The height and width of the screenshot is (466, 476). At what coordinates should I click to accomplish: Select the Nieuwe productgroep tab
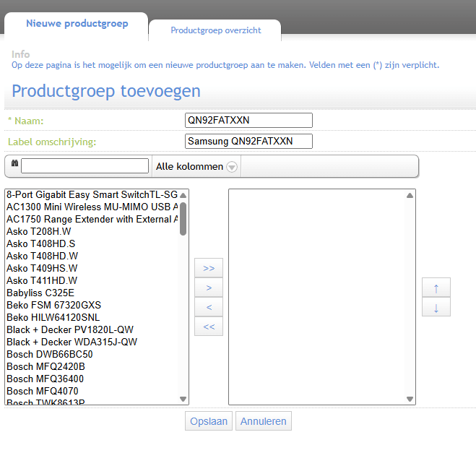pyautogui.click(x=77, y=24)
